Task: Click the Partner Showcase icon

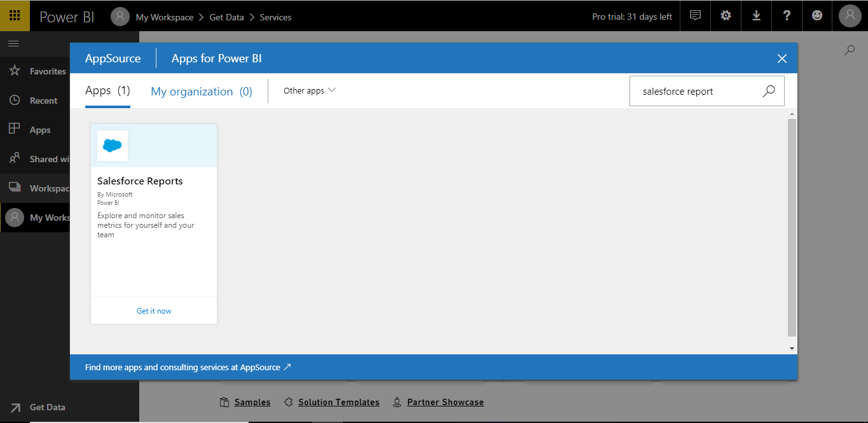Action: tap(397, 402)
